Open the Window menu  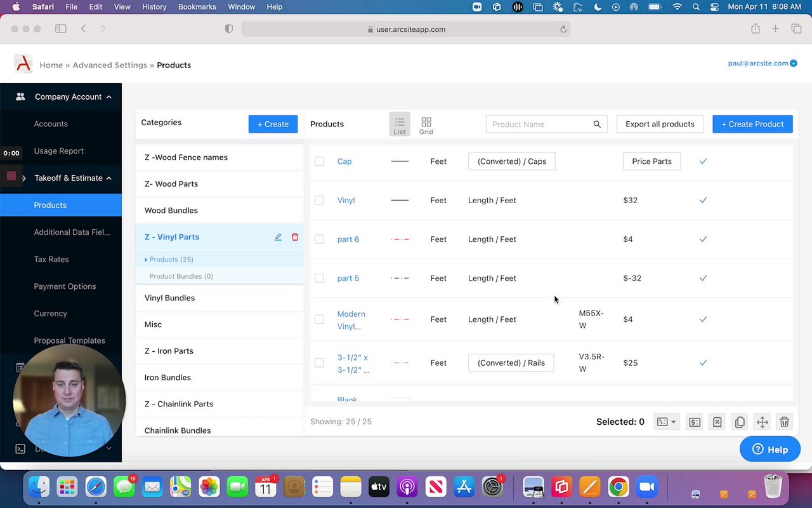pos(242,7)
